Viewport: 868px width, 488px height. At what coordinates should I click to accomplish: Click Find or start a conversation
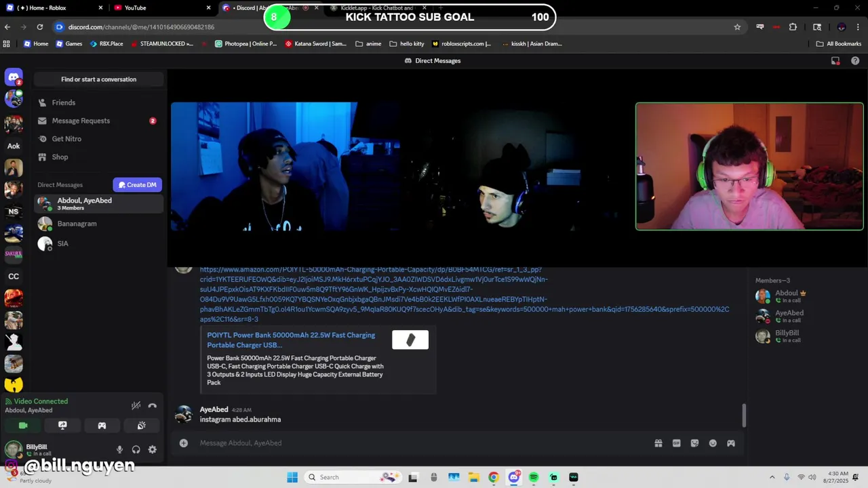(x=98, y=79)
